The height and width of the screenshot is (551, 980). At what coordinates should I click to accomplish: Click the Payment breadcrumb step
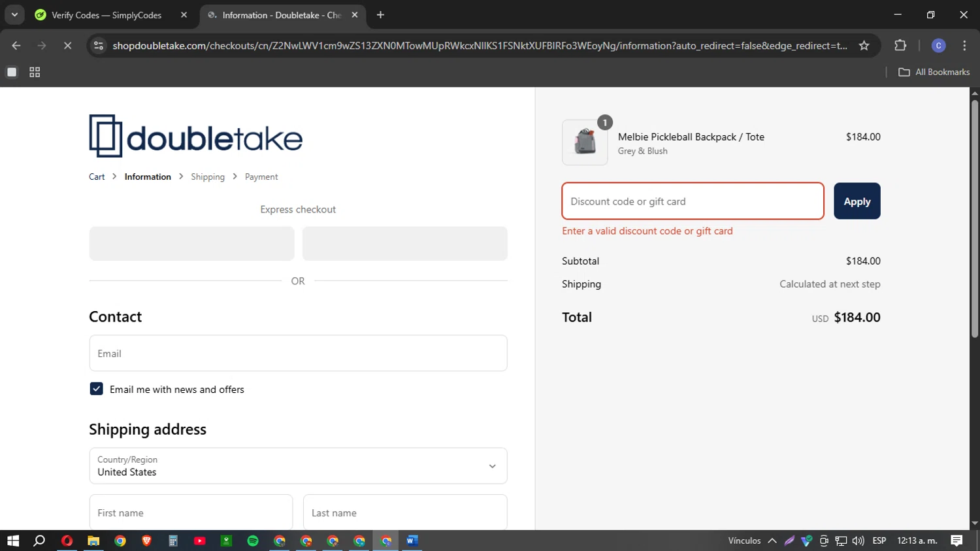(x=261, y=177)
